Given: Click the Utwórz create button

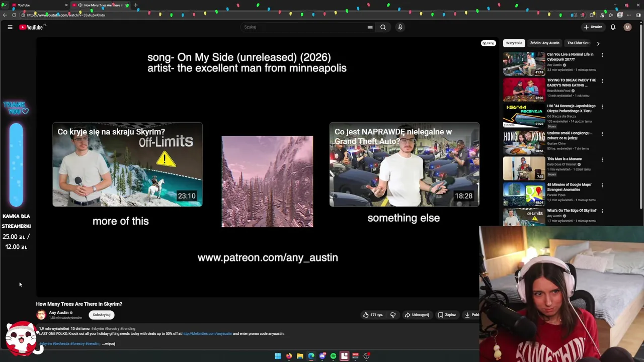Looking at the screenshot, I should pyautogui.click(x=593, y=27).
